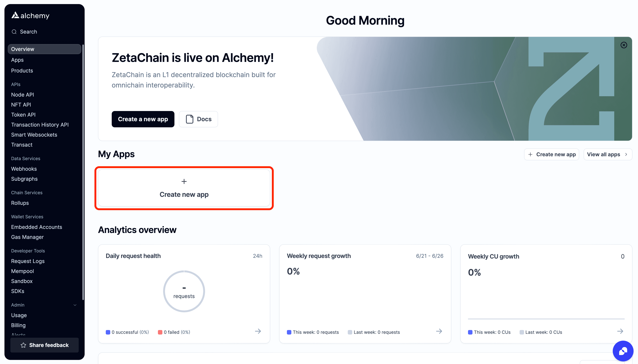The image size is (638, 364).
Task: Click the arrow on Weekly request growth card
Action: [x=439, y=331]
